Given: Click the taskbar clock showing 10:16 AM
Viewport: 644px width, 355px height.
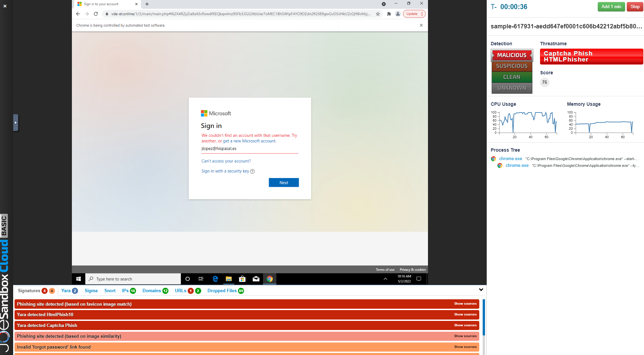Looking at the screenshot, I should coord(404,279).
